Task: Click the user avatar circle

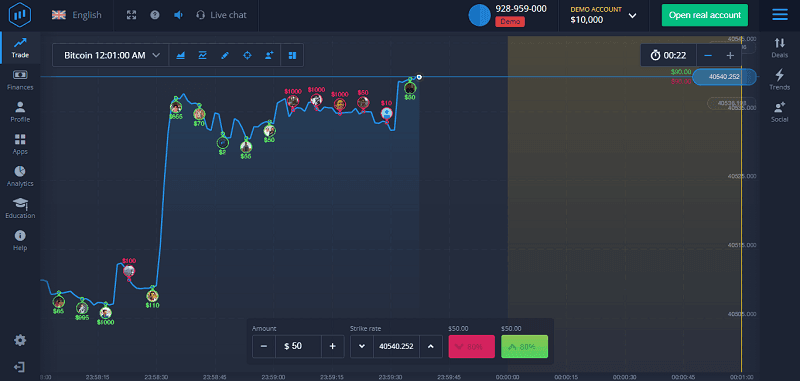Action: coord(479,15)
